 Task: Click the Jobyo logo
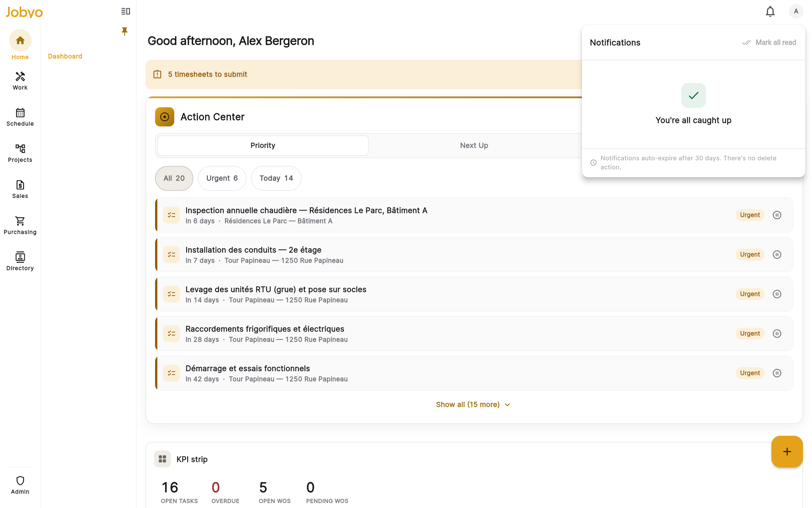pos(24,12)
